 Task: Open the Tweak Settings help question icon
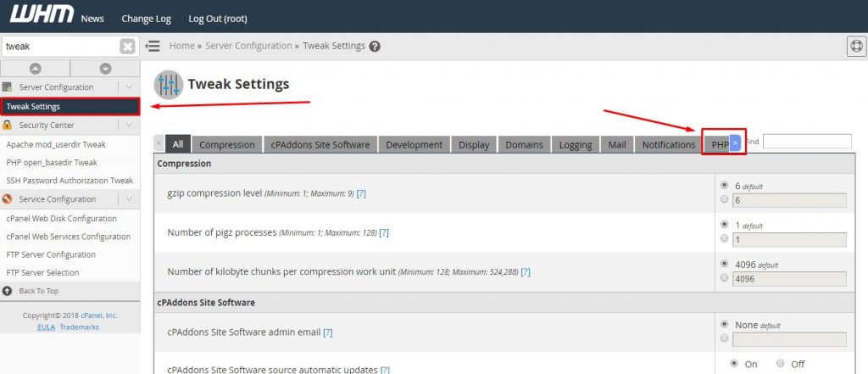click(x=375, y=47)
